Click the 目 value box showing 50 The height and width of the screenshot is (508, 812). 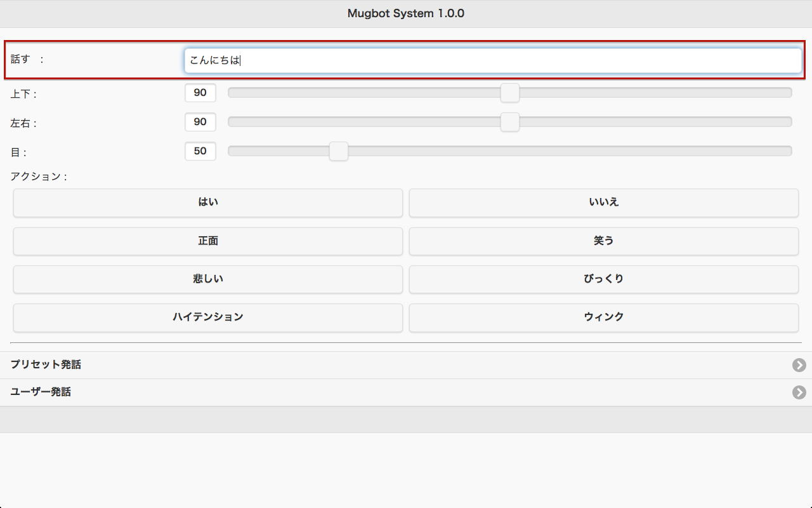click(x=200, y=151)
